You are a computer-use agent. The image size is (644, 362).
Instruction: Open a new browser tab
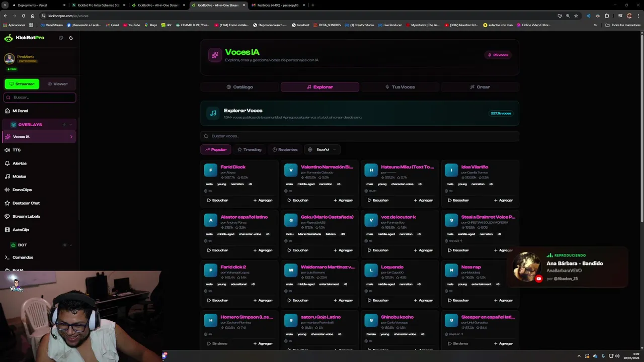click(x=312, y=5)
